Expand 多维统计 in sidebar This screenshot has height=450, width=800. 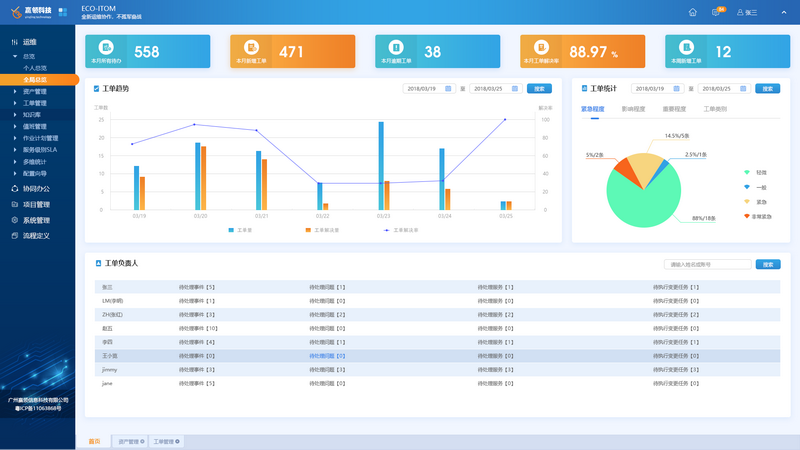[x=15, y=162]
